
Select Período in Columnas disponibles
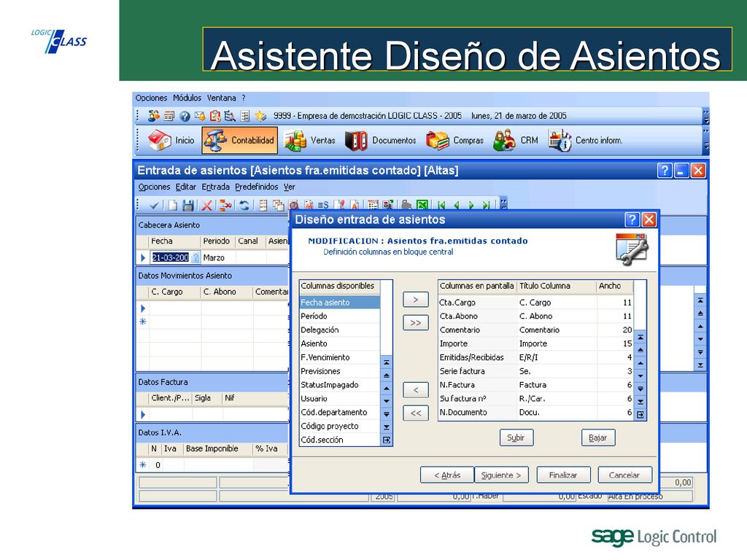(x=340, y=316)
